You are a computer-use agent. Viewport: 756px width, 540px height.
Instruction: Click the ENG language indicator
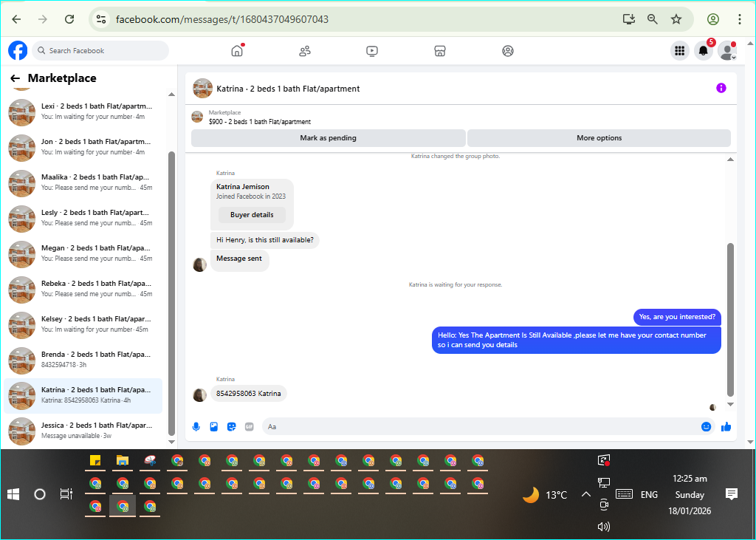tap(649, 495)
